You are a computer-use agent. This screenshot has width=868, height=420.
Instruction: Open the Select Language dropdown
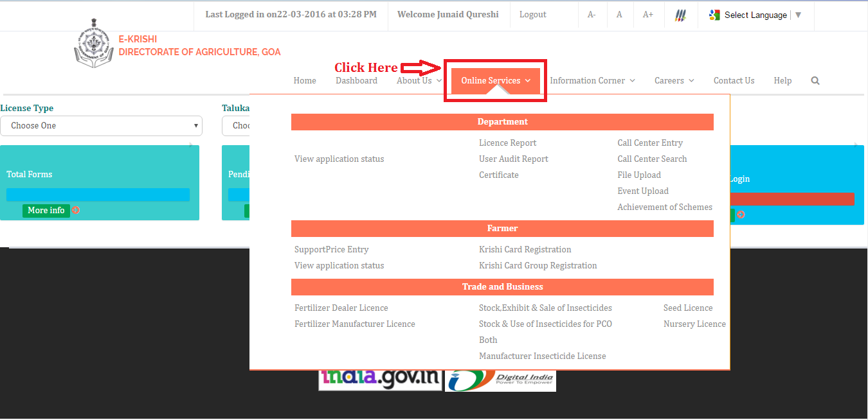pos(763,15)
